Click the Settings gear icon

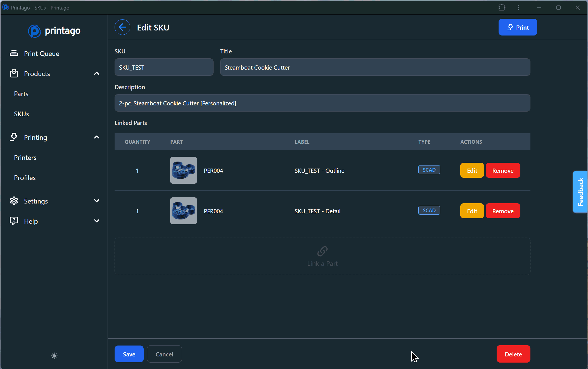14,201
